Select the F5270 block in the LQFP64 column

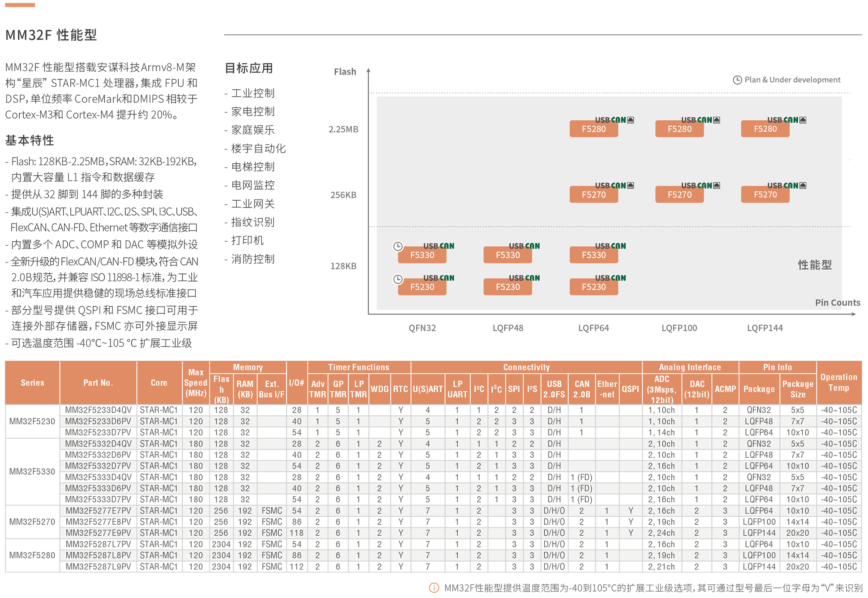[x=594, y=195]
